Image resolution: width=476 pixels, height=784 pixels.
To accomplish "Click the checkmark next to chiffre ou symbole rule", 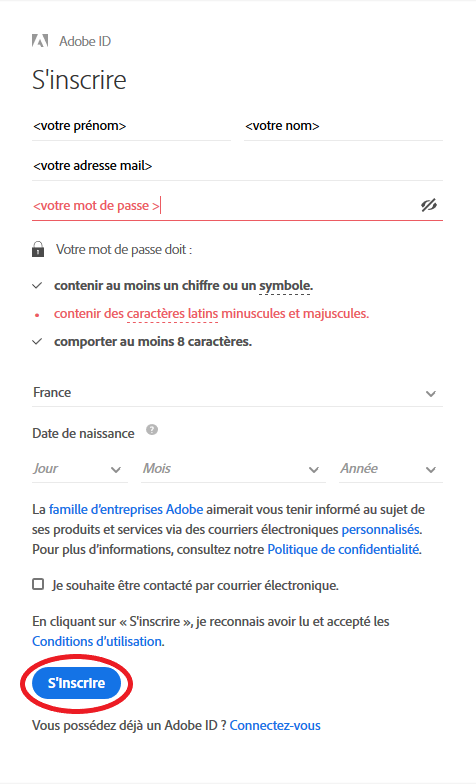I will [x=37, y=286].
